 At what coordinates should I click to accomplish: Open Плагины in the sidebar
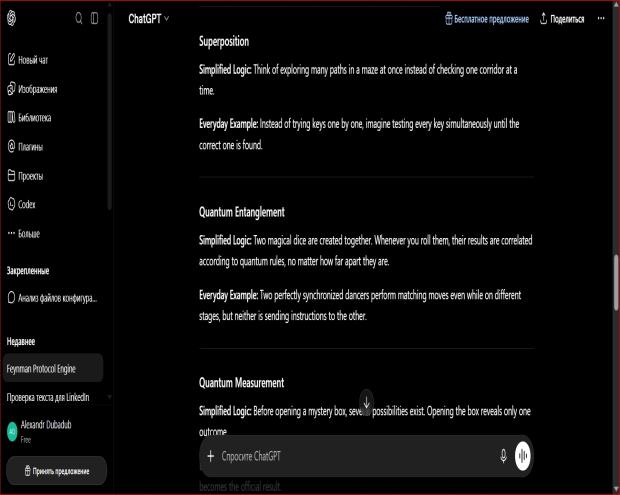tap(25, 147)
